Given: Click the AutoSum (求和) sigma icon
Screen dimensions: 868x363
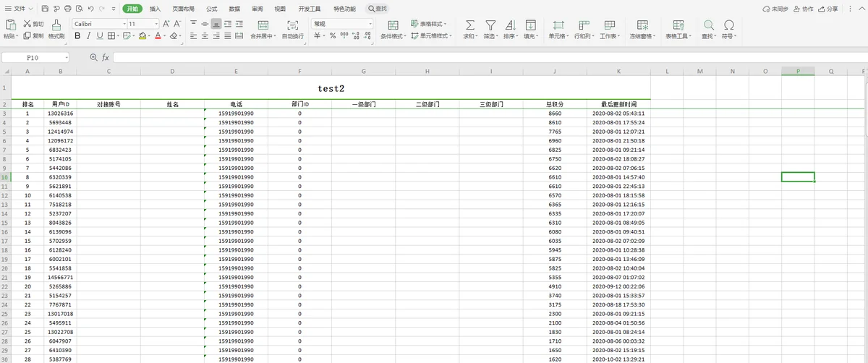Looking at the screenshot, I should [470, 25].
